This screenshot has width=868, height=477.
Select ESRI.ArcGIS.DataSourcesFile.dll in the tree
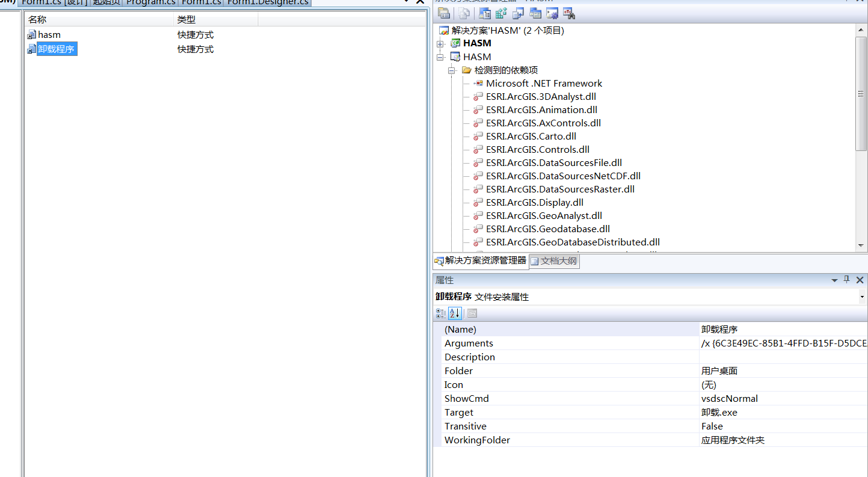[554, 163]
